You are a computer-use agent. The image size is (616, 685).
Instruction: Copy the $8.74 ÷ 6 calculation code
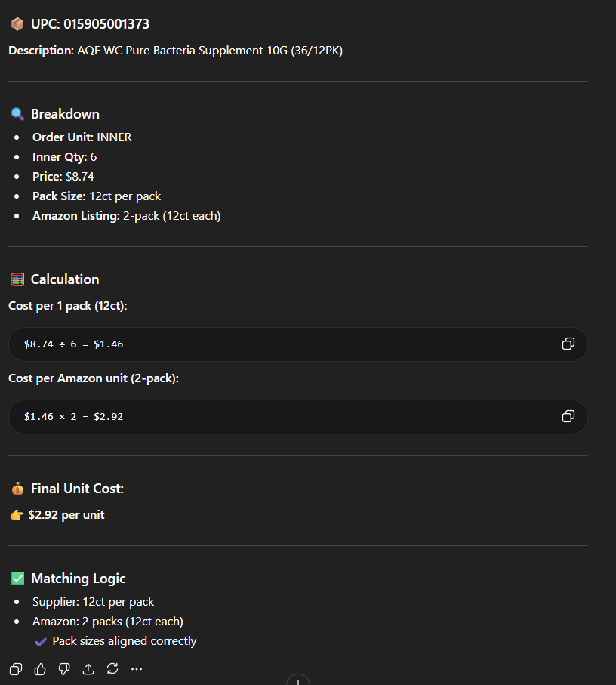coord(568,344)
